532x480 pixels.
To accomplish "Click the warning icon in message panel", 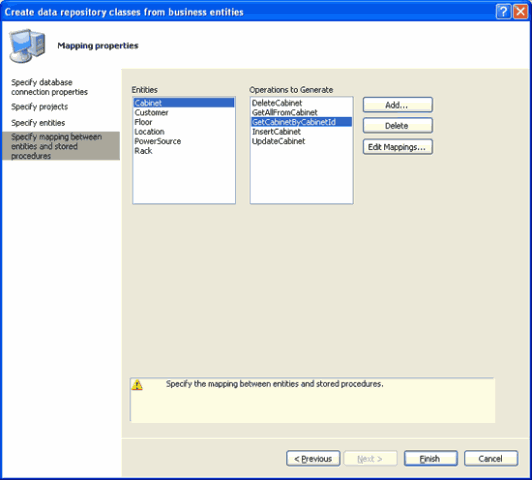I will click(x=137, y=385).
